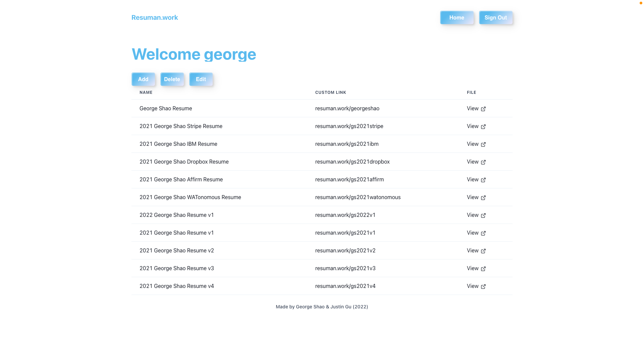Open external link icon for George Shao Resume
This screenshot has width=644, height=362.
(483, 109)
